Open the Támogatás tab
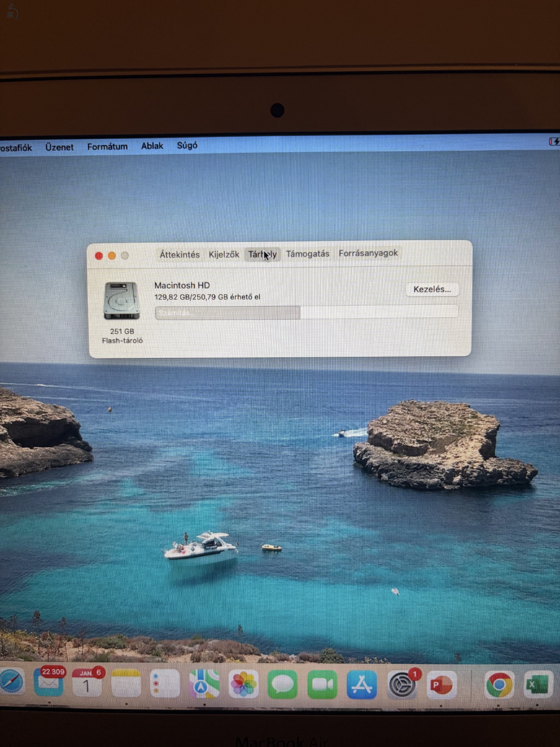Viewport: 560px width, 747px height. click(x=308, y=254)
